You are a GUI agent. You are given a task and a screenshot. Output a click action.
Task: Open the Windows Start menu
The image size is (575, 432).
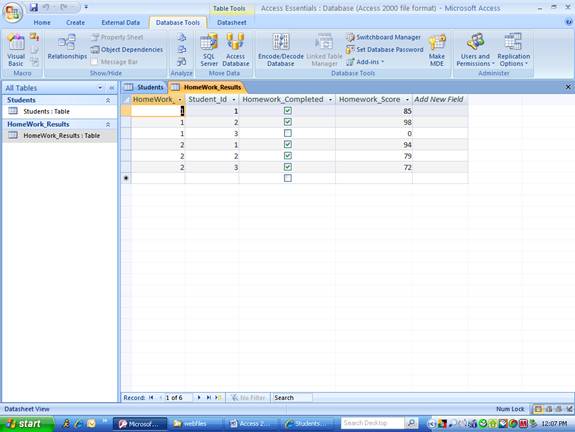point(26,424)
